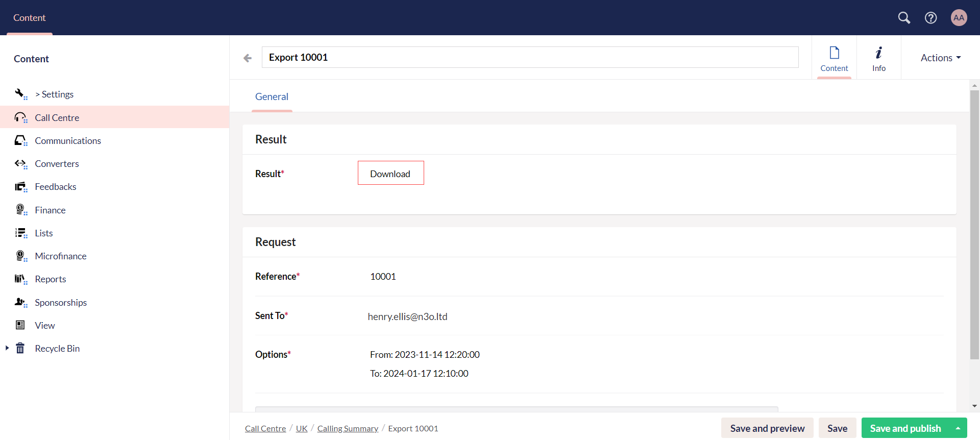Open Microfinance in content tree

click(x=61, y=256)
